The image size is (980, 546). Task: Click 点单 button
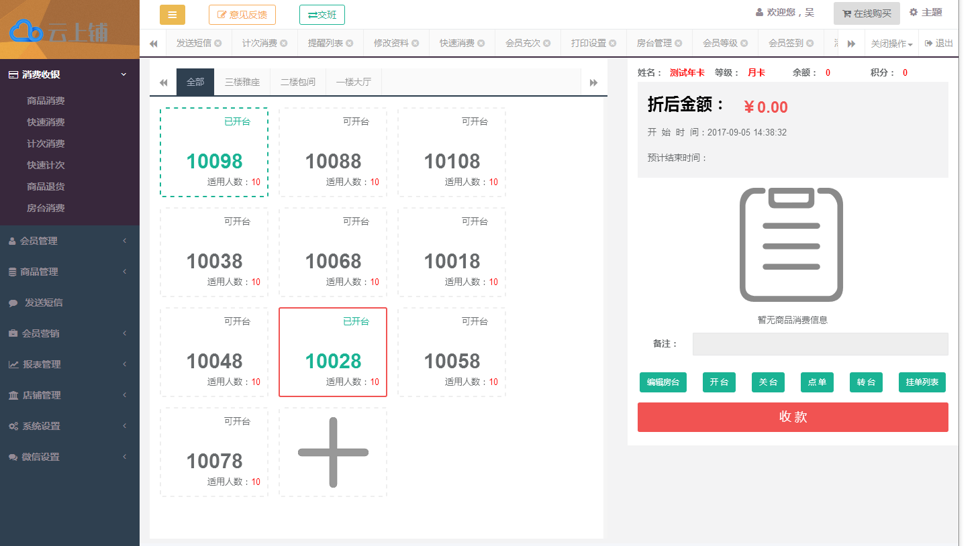click(817, 382)
